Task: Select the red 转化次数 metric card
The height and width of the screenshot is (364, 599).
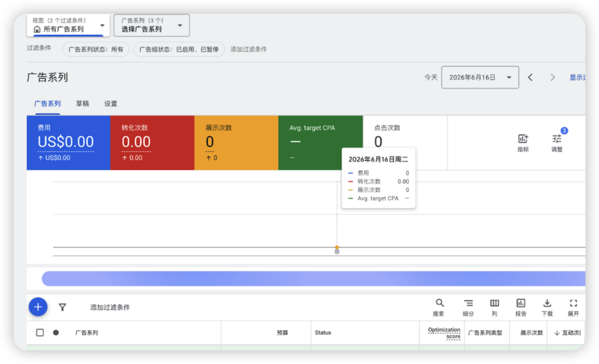Action: pos(153,143)
